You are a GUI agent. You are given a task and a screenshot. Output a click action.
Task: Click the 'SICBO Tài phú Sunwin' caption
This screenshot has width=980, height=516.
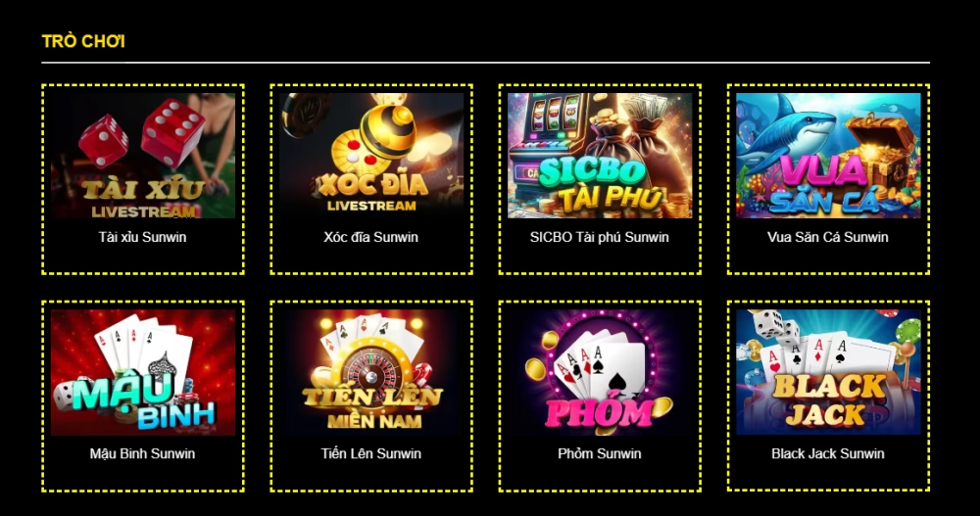coord(600,237)
